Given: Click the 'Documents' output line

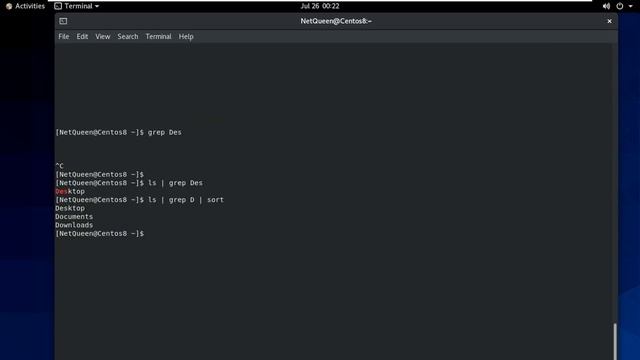Looking at the screenshot, I should (x=74, y=217).
